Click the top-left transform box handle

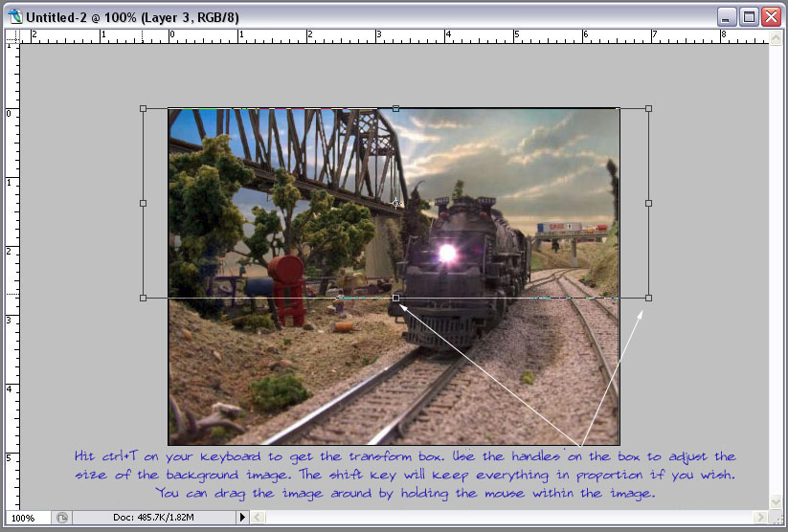[x=144, y=108]
